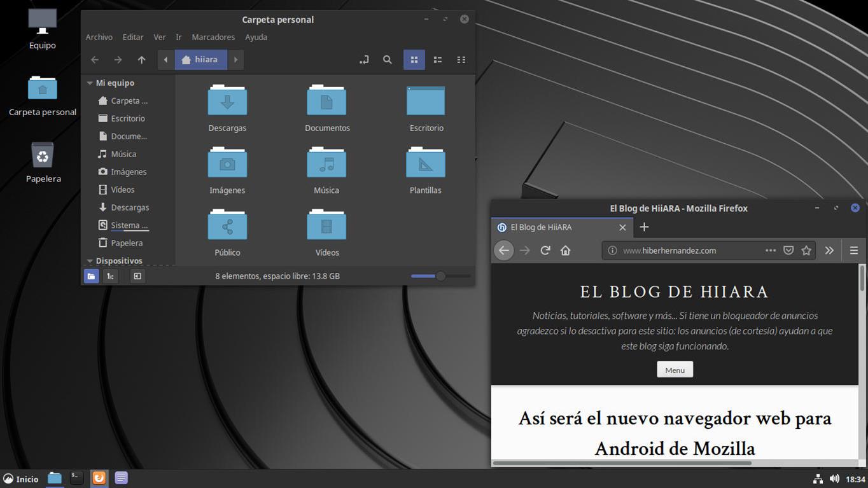Select the Vídeos folder icon

[x=326, y=225]
